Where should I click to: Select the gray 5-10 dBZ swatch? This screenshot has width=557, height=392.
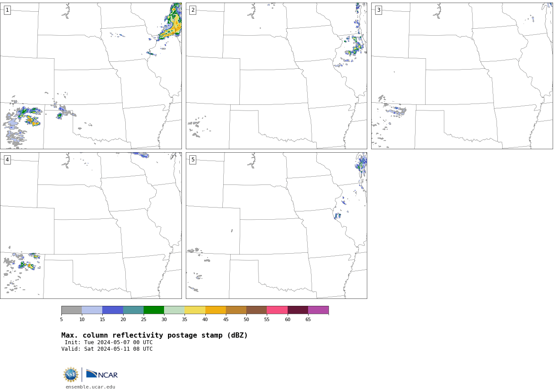71,310
